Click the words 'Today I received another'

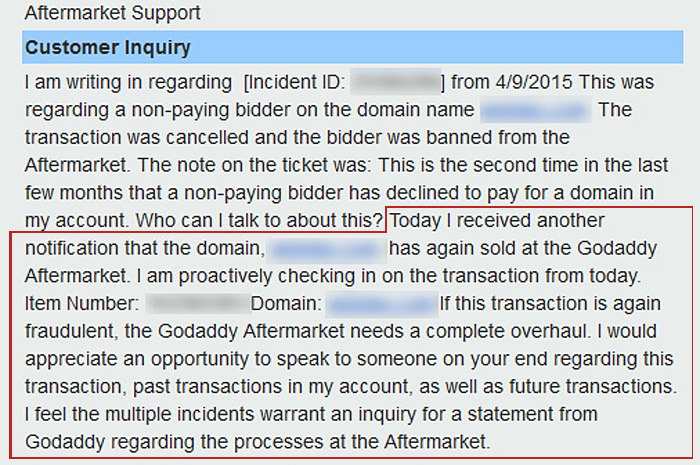[x=497, y=220]
